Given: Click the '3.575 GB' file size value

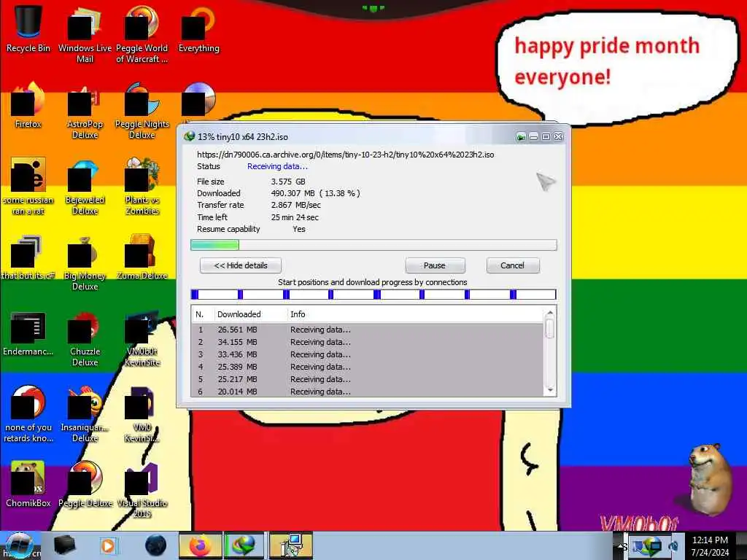Looking at the screenshot, I should coord(287,182).
